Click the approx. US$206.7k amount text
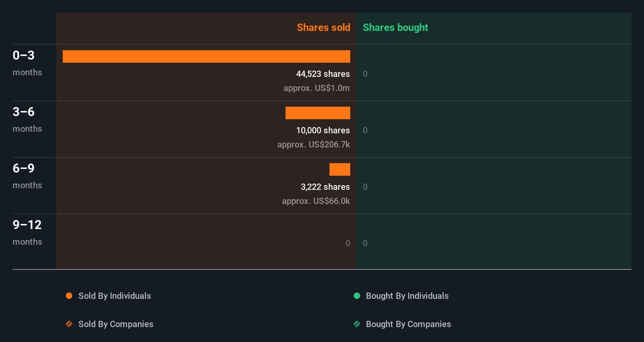Viewport: 644px width, 342px height. (x=314, y=145)
